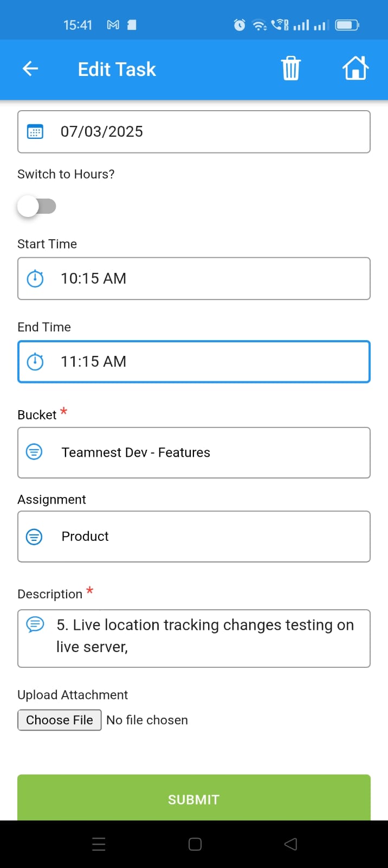Tap the Bucket field list icon
The image size is (388, 868).
34,452
